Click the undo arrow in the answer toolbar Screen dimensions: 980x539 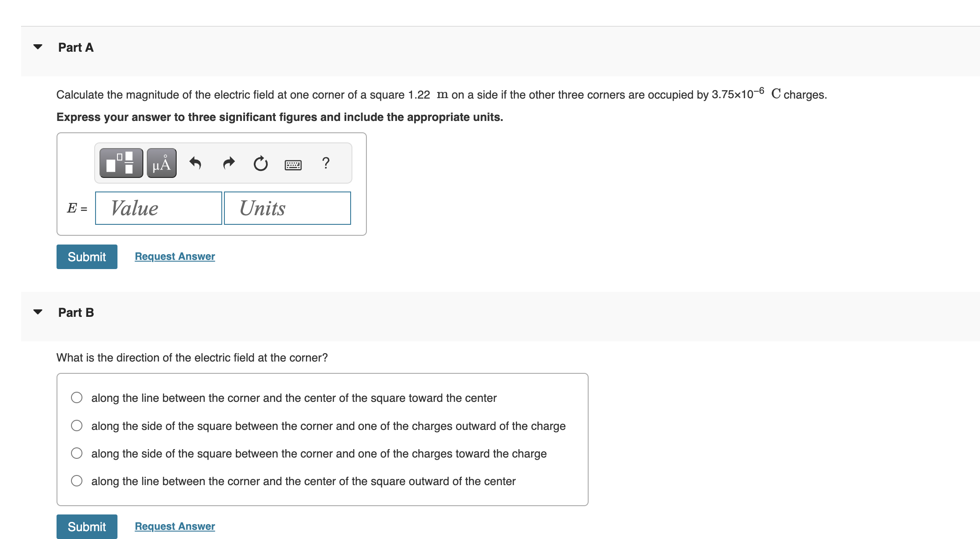tap(196, 163)
